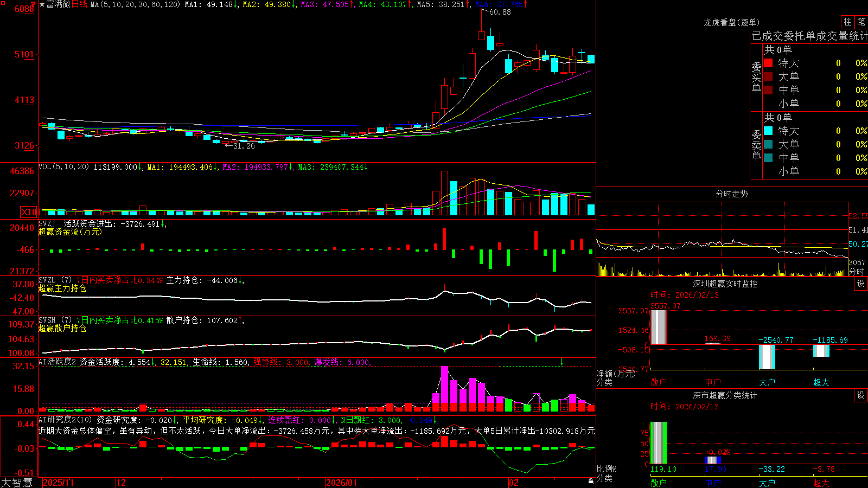Viewport: 868px width, 488px height.
Task: Click the 近期大资金总体偏空 summary text line
Action: pyautogui.click(x=316, y=431)
